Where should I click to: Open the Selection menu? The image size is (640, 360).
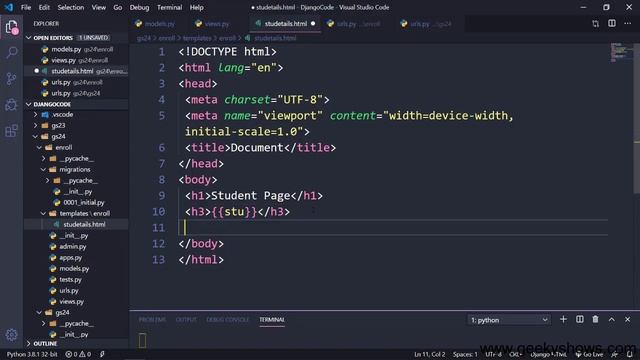coord(71,7)
